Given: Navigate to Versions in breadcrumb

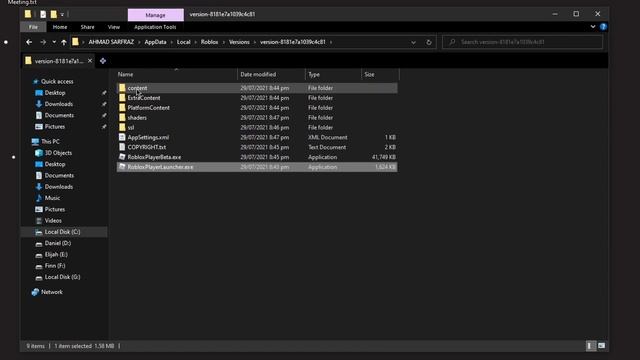Looking at the screenshot, I should coord(239,42).
